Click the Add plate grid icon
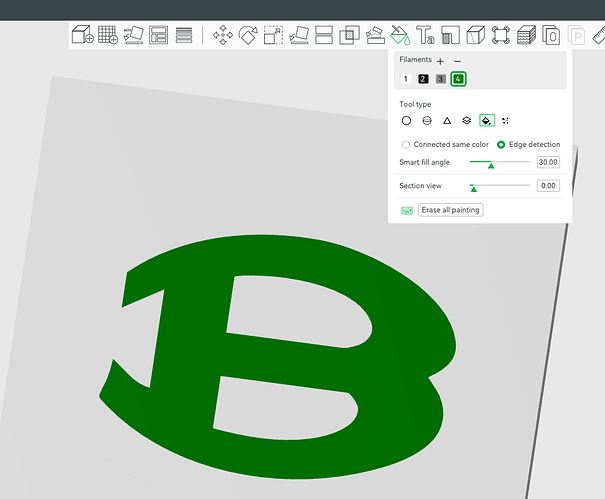This screenshot has width=605, height=499. pyautogui.click(x=108, y=35)
